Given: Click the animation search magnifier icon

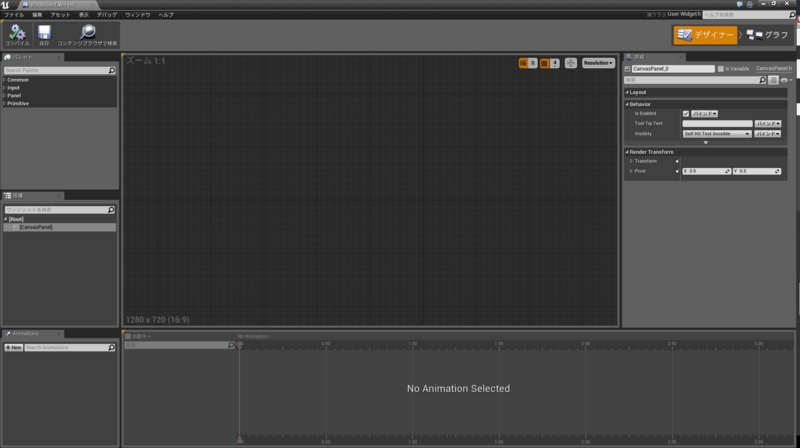Looking at the screenshot, I should [111, 347].
